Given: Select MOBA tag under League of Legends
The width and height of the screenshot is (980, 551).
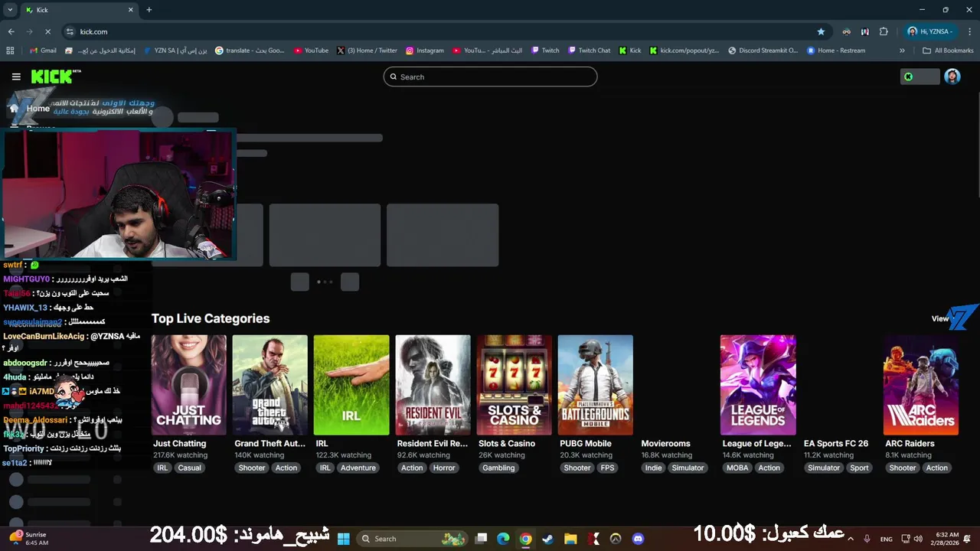Looking at the screenshot, I should coord(737,468).
